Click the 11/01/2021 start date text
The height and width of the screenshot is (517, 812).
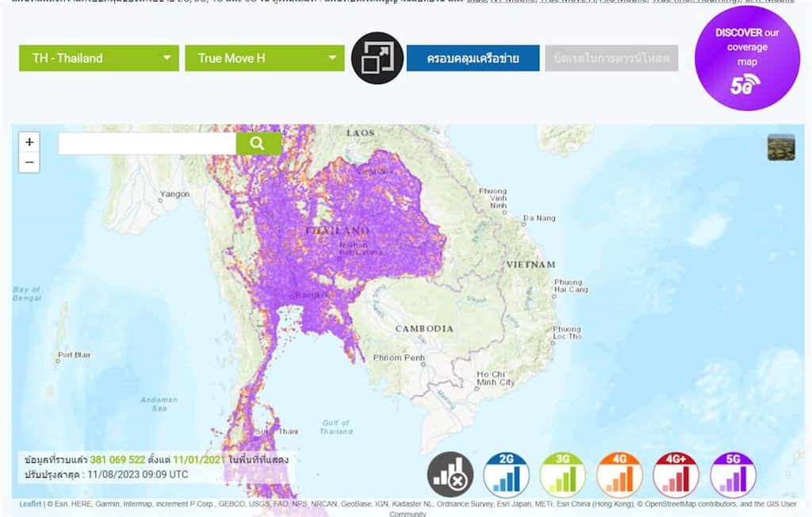click(199, 459)
